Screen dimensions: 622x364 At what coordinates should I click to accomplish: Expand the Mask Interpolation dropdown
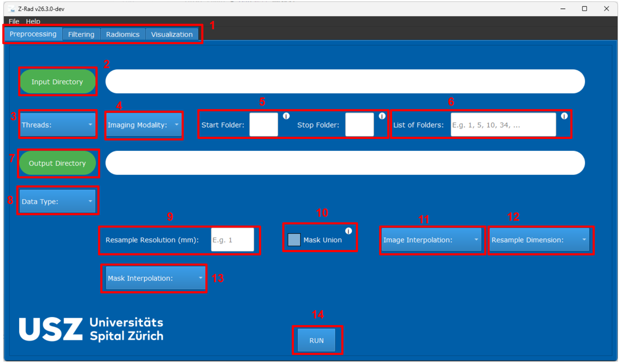click(156, 278)
